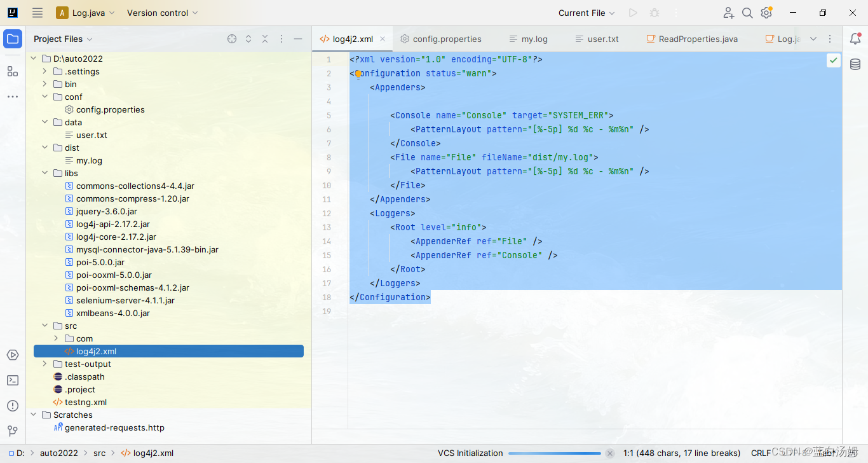Open the Log.java project dropdown
Image resolution: width=868 pixels, height=463 pixels.
pos(85,13)
